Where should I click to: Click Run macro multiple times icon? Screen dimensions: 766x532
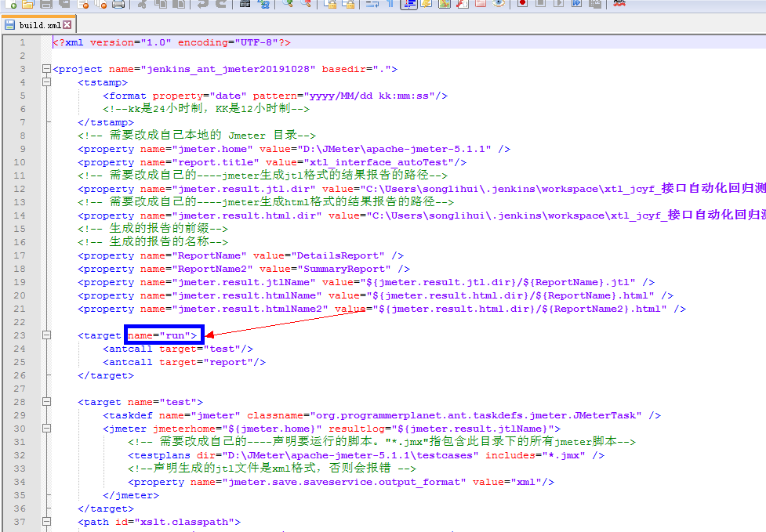tap(577, 4)
